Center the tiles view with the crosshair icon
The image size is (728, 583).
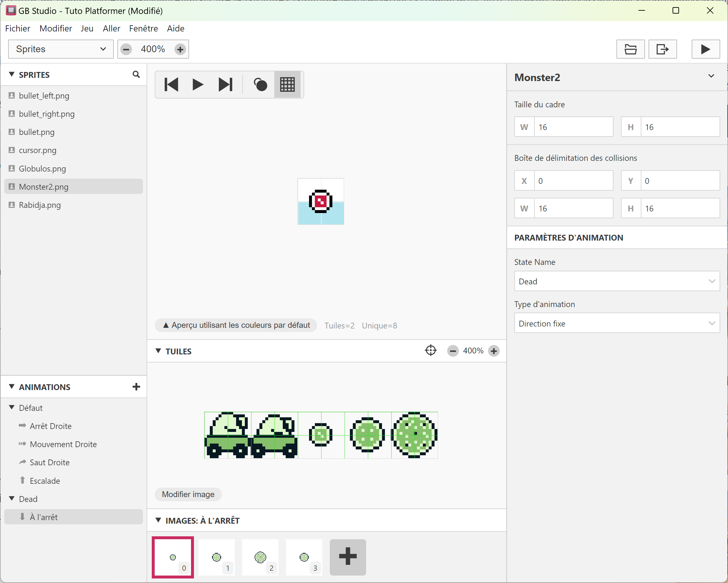point(431,351)
